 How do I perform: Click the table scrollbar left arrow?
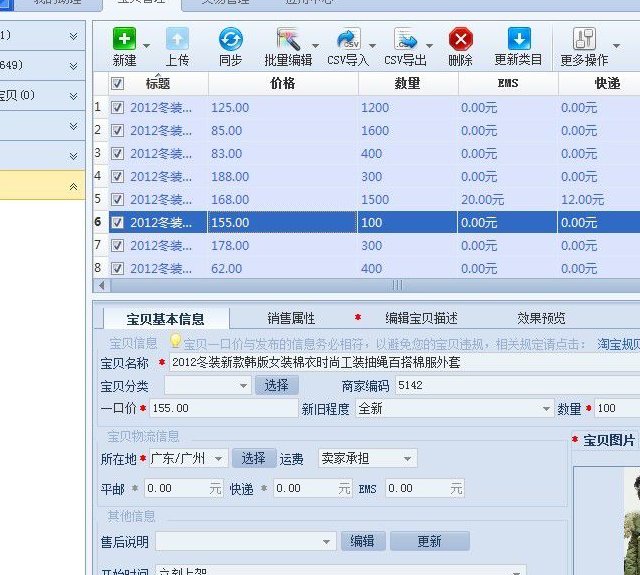102,285
